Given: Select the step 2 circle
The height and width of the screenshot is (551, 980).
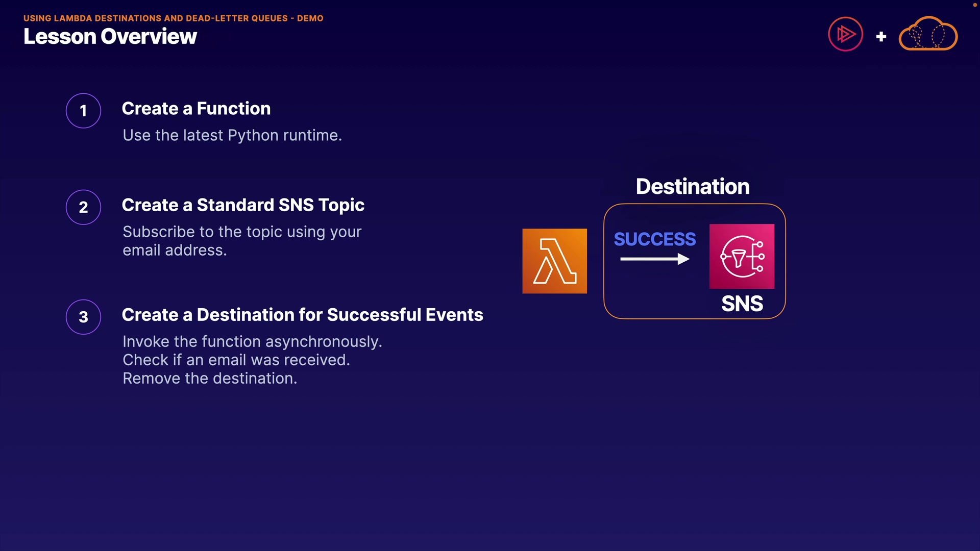Looking at the screenshot, I should [x=83, y=207].
